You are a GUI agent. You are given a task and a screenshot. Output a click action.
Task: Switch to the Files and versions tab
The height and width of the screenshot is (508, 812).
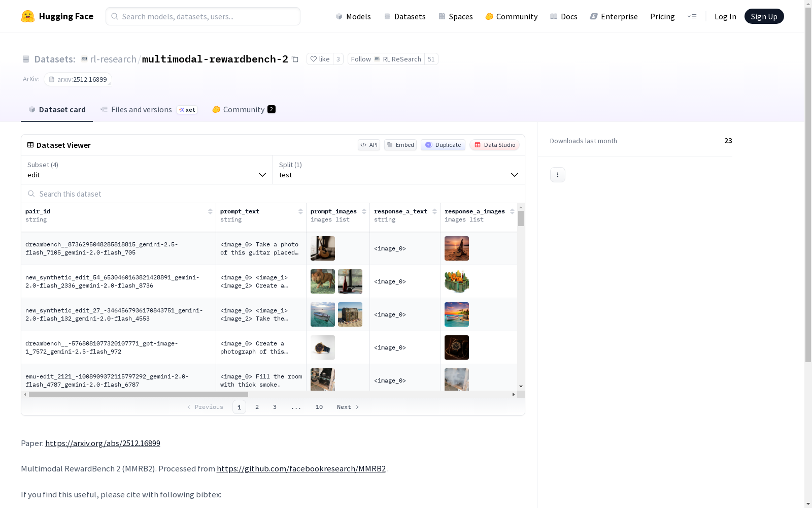(149, 109)
